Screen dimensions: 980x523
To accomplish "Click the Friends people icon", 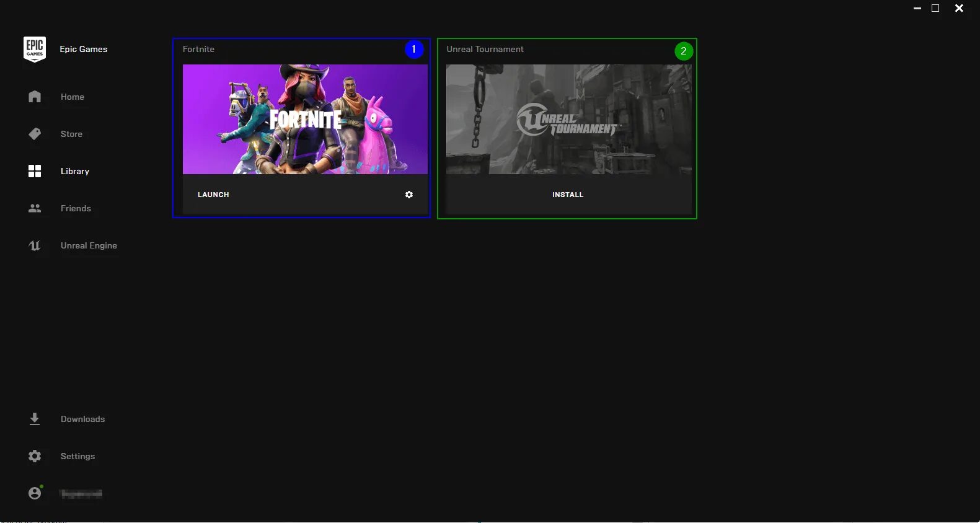I will coord(35,208).
